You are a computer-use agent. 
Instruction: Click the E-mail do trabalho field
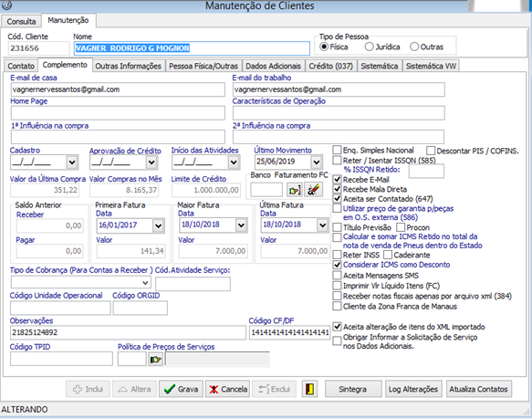(339, 89)
